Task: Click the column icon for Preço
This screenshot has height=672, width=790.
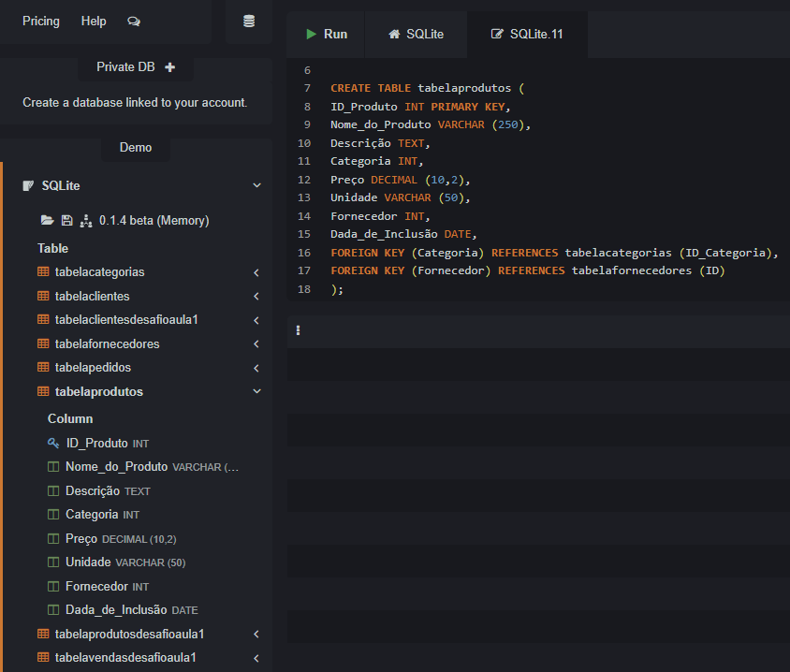Action: click(53, 538)
